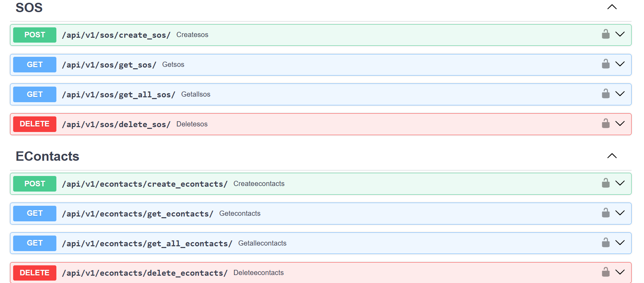Click authorization lock for get_econtacts endpoint
The image size is (644, 283).
[606, 213]
